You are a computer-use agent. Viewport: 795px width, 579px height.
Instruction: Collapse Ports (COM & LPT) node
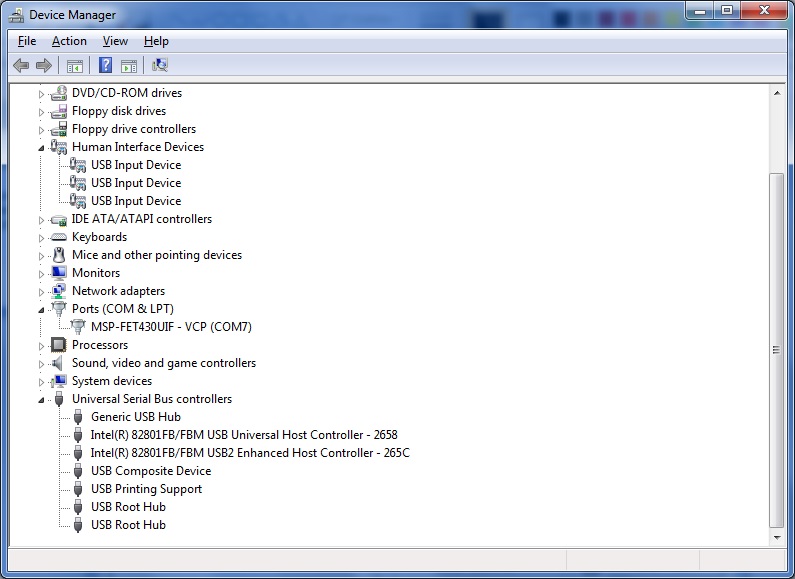coord(42,310)
